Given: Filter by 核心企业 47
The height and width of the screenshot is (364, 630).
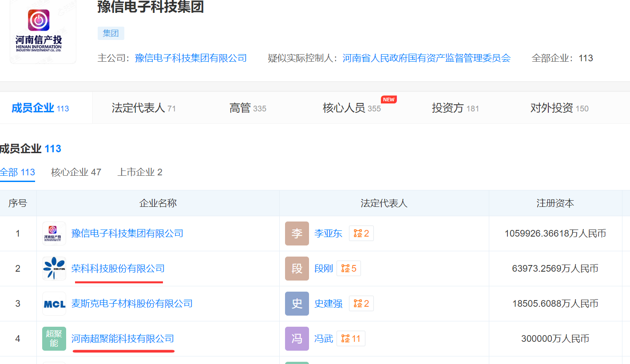Looking at the screenshot, I should point(76,172).
